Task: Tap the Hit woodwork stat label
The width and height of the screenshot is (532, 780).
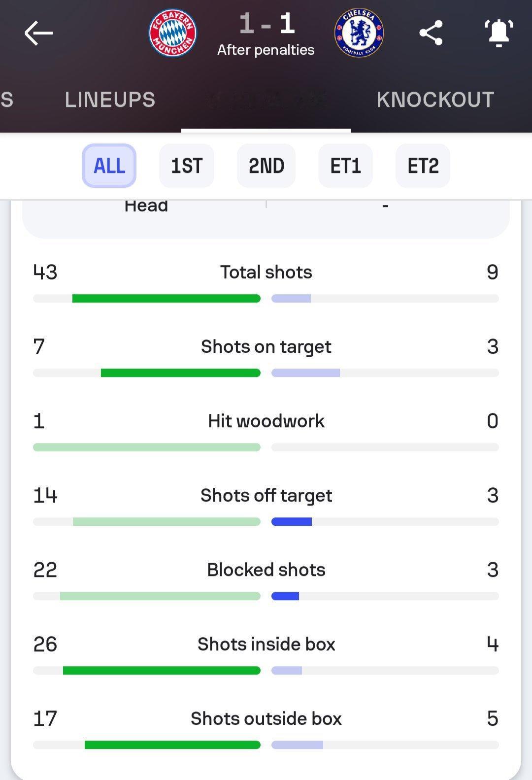Action: 266,421
